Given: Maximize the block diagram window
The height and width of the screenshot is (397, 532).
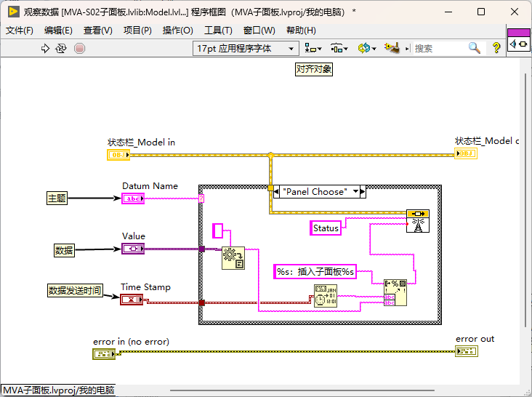Looking at the screenshot, I should [x=481, y=12].
